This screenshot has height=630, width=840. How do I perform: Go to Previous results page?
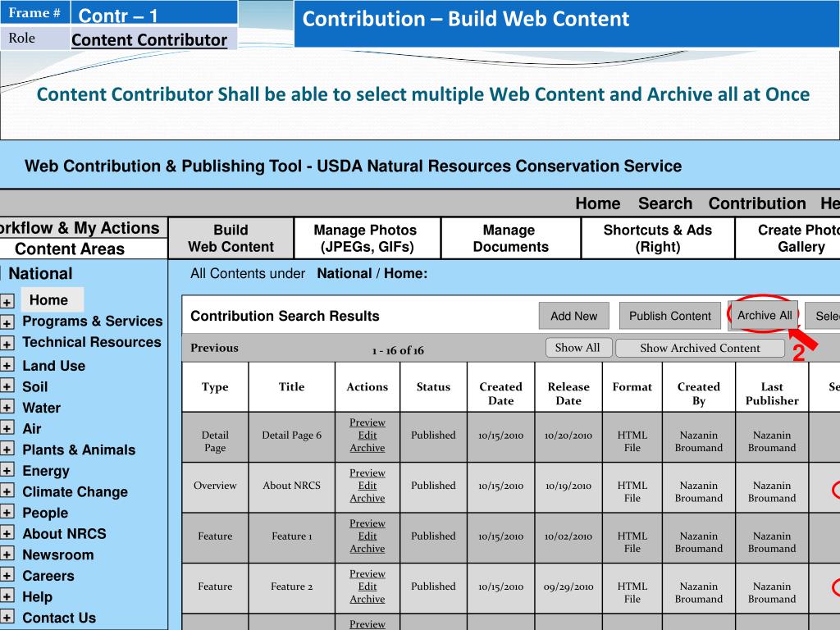(214, 348)
